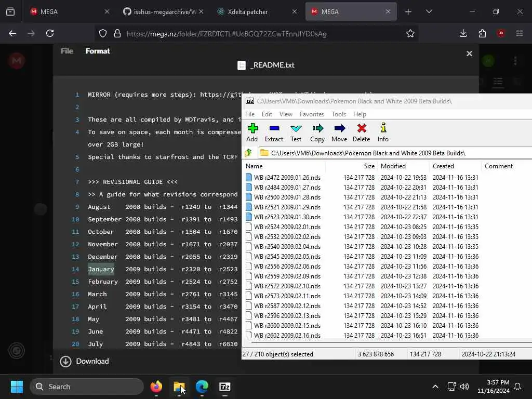Run the Test archive tool
Screen dimensions: 532x399
(296, 132)
